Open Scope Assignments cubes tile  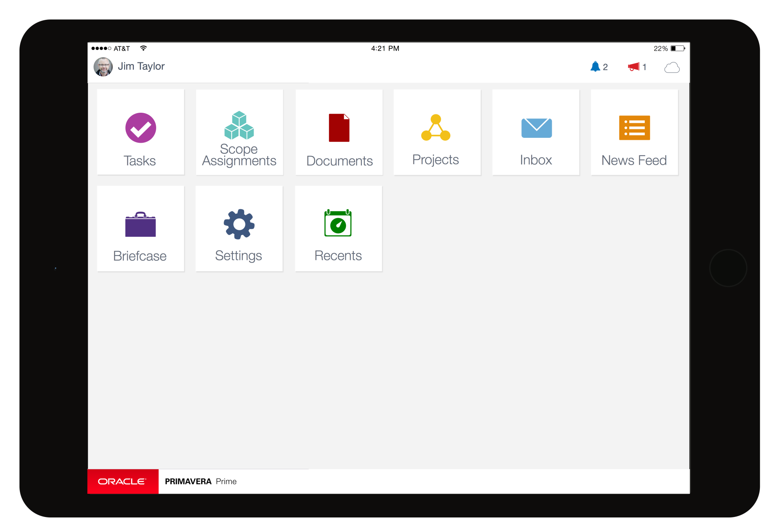(239, 126)
